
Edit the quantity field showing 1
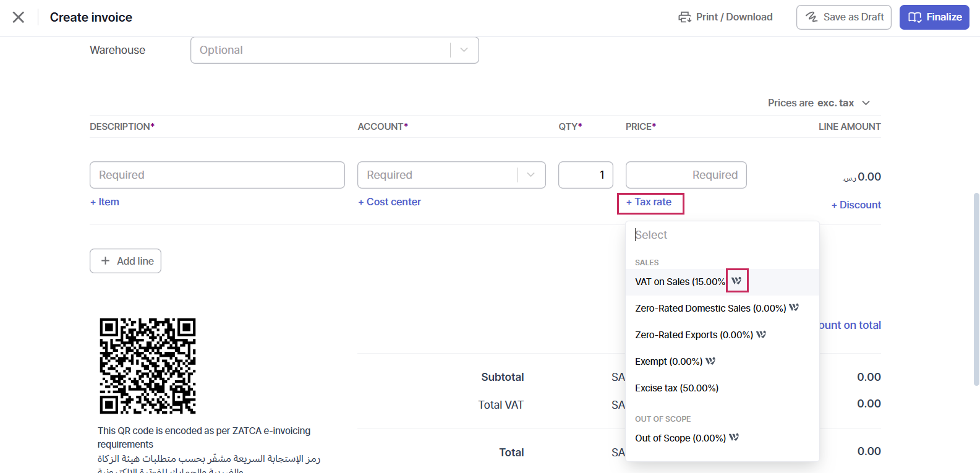coord(586,175)
